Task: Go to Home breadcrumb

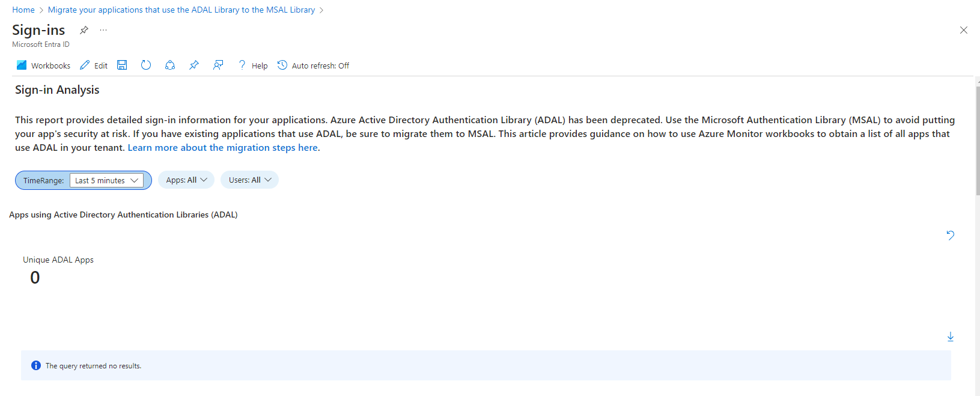Action: click(23, 10)
